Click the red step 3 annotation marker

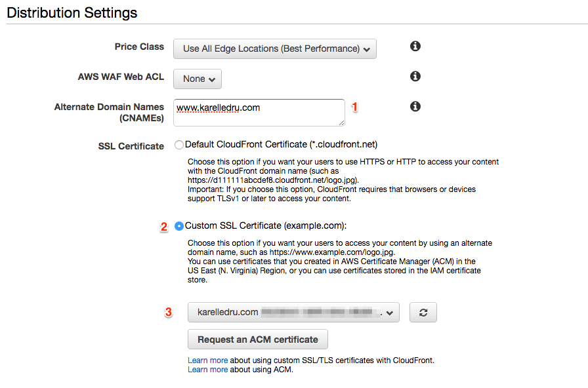coord(169,313)
